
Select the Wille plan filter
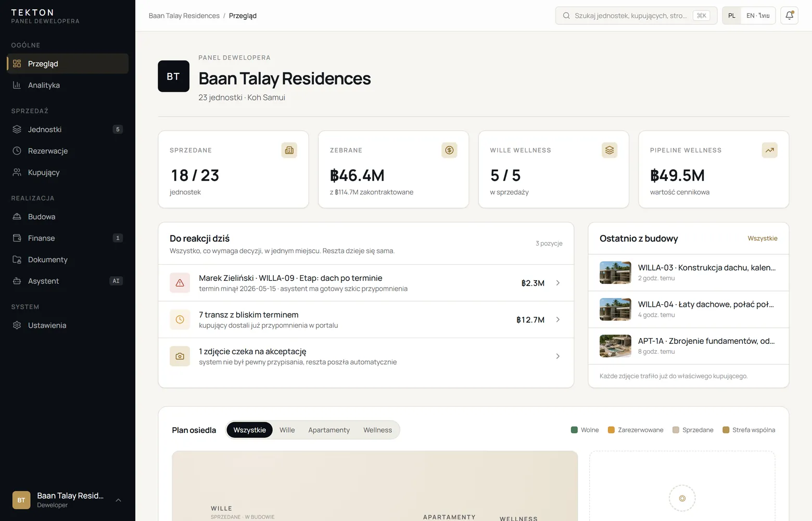(287, 430)
